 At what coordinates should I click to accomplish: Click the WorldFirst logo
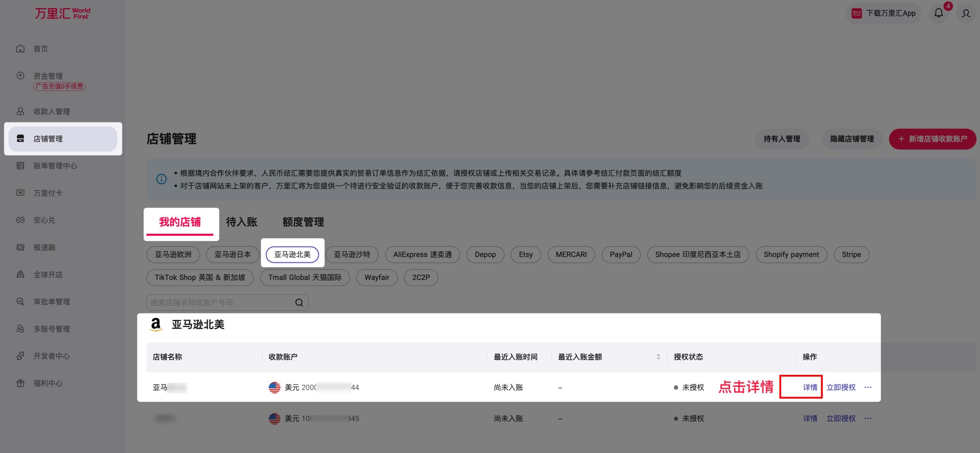coord(62,13)
